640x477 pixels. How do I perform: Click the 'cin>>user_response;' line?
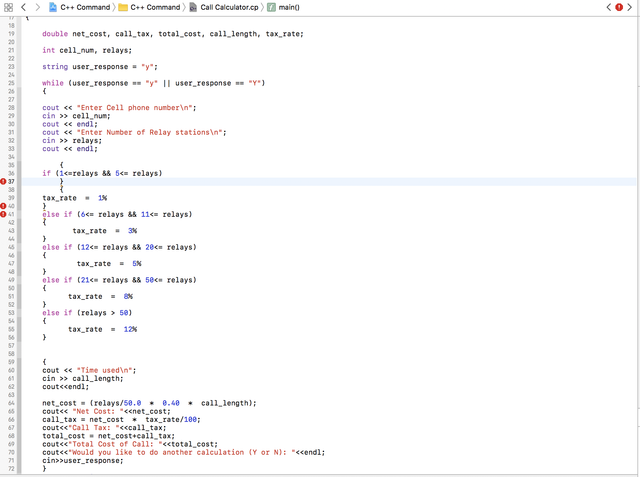point(82,461)
